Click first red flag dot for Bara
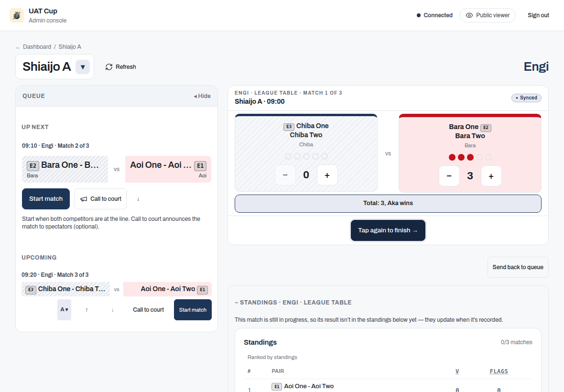 tap(452, 157)
